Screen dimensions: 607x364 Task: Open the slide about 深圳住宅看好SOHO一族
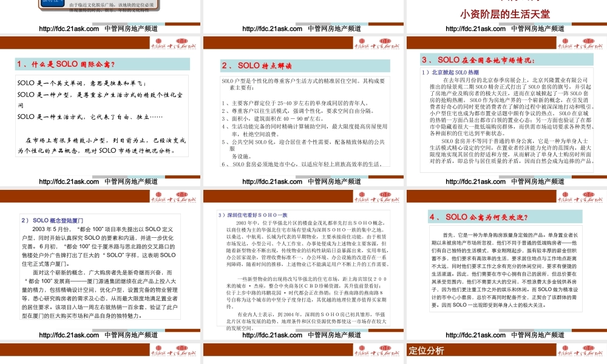tap(303, 265)
